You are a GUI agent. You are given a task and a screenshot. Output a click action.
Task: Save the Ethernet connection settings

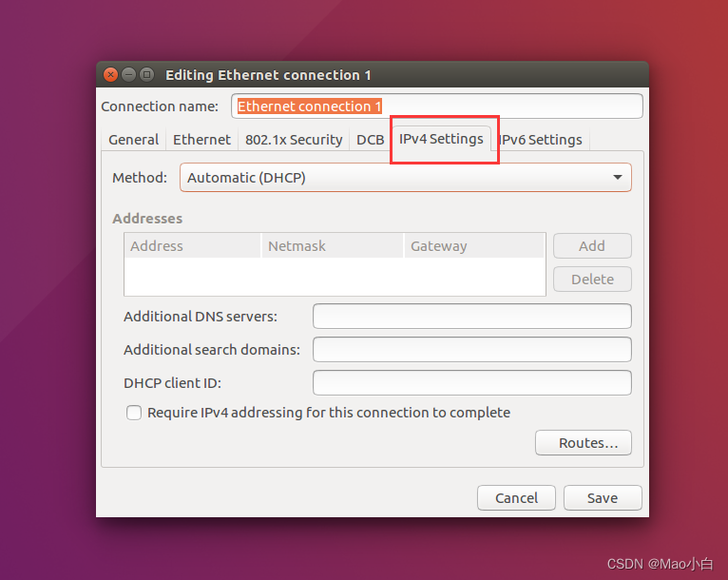(x=603, y=498)
